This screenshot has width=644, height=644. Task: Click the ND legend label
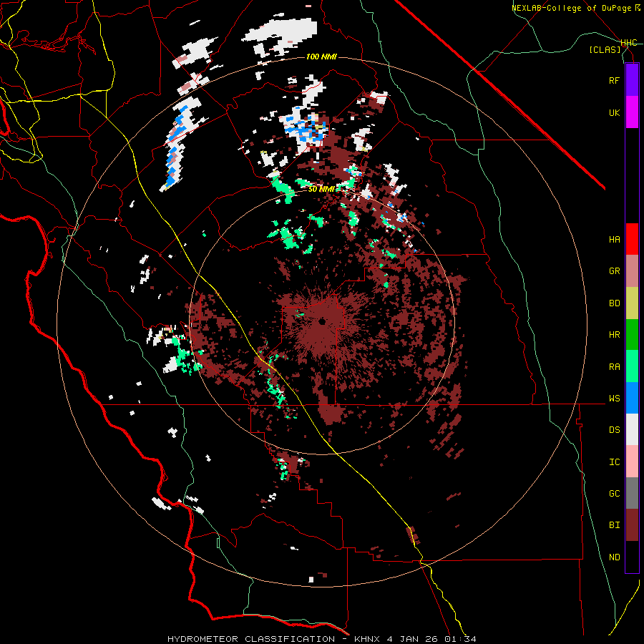click(x=614, y=557)
